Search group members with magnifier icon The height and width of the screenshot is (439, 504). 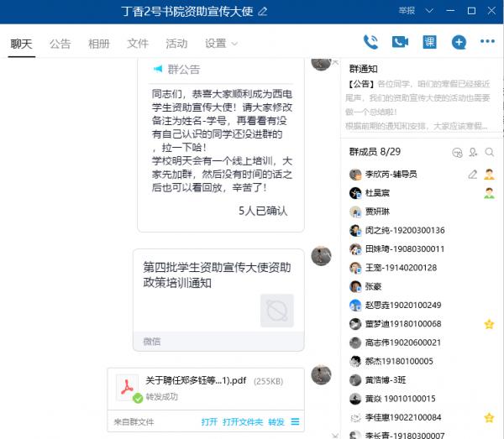point(490,152)
